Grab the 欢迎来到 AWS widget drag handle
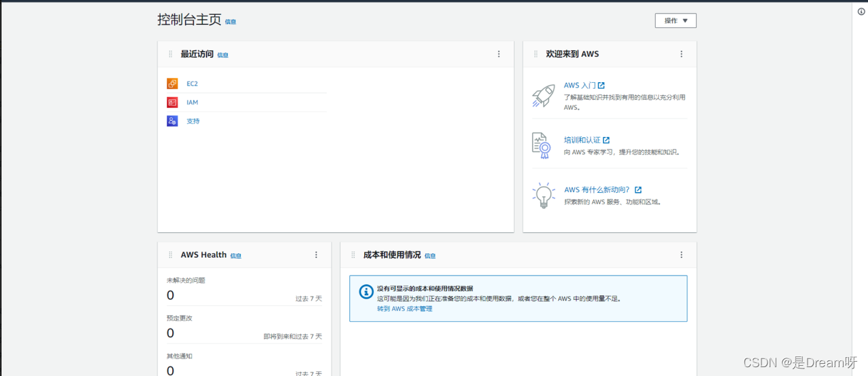Viewport: 868px width, 376px height. click(536, 54)
